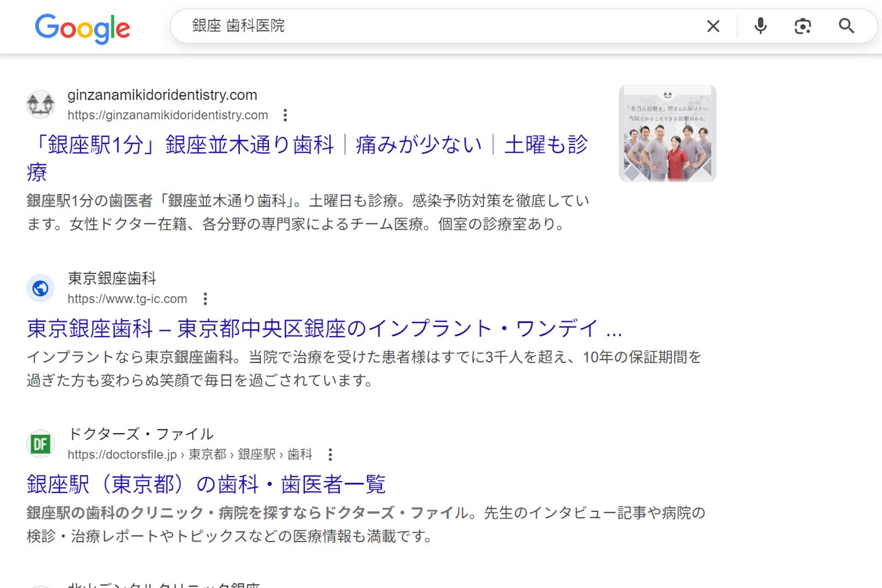Submit search with magnifying glass icon
Screen dimensions: 882x588
click(x=846, y=26)
